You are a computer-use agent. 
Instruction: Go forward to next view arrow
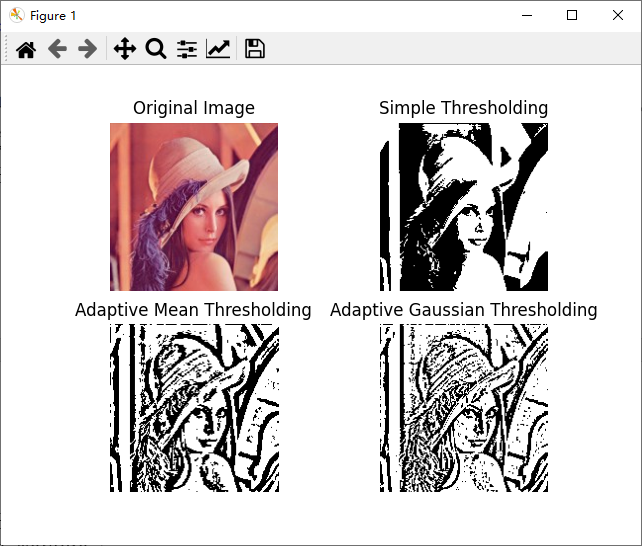[x=88, y=50]
